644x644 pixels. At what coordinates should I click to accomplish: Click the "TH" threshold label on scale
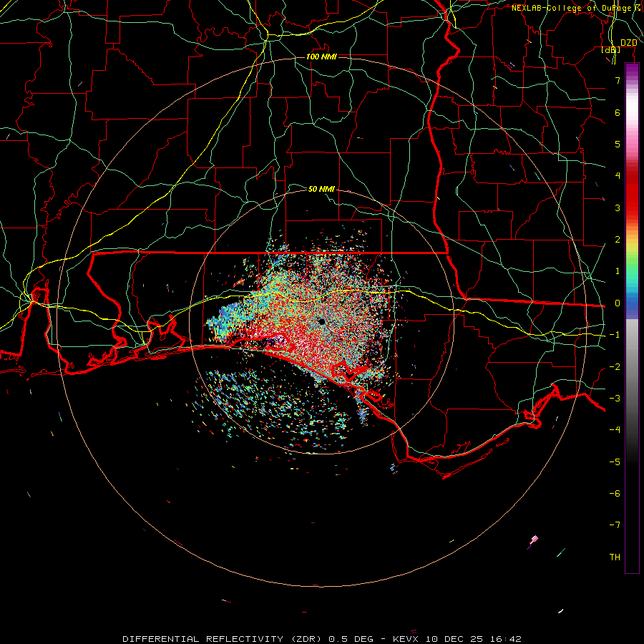(615, 557)
